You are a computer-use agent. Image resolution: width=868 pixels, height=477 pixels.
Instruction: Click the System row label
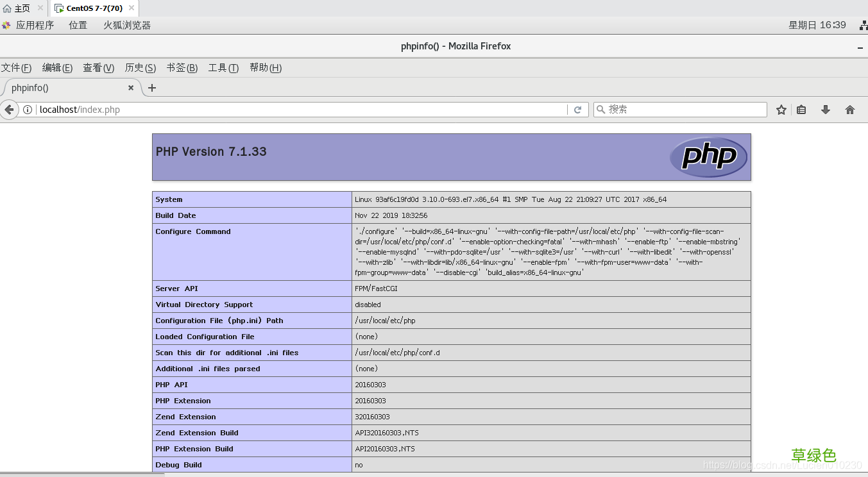pos(169,199)
